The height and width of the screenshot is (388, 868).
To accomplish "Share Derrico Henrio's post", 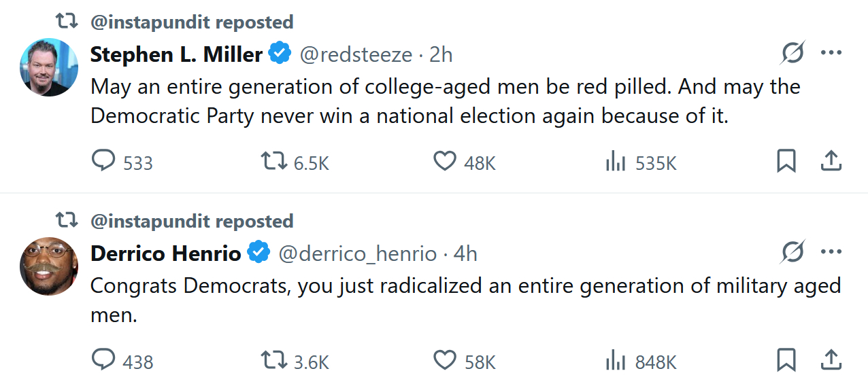I will click(x=831, y=360).
